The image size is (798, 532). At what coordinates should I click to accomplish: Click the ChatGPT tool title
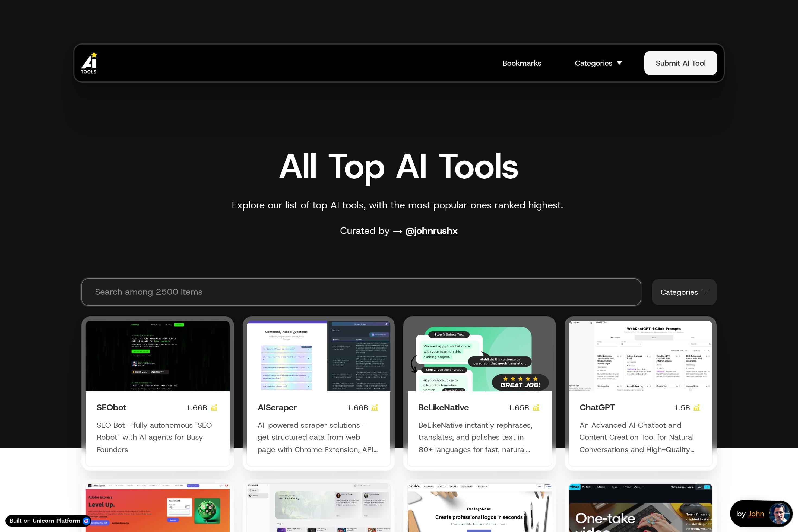[597, 407]
